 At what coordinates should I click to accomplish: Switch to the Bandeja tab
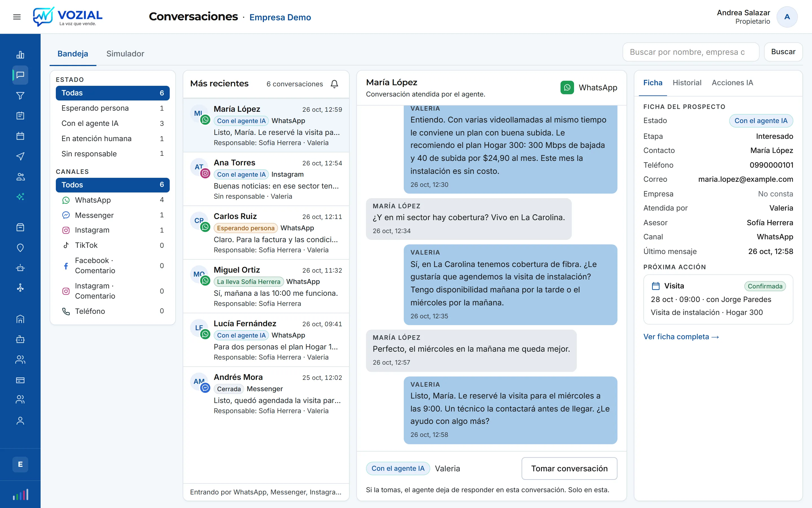pyautogui.click(x=73, y=54)
